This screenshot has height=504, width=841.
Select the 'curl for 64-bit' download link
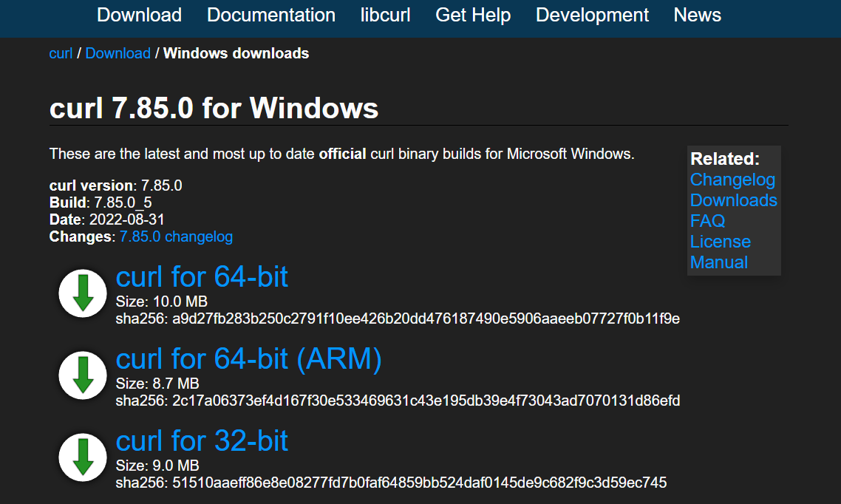point(202,276)
